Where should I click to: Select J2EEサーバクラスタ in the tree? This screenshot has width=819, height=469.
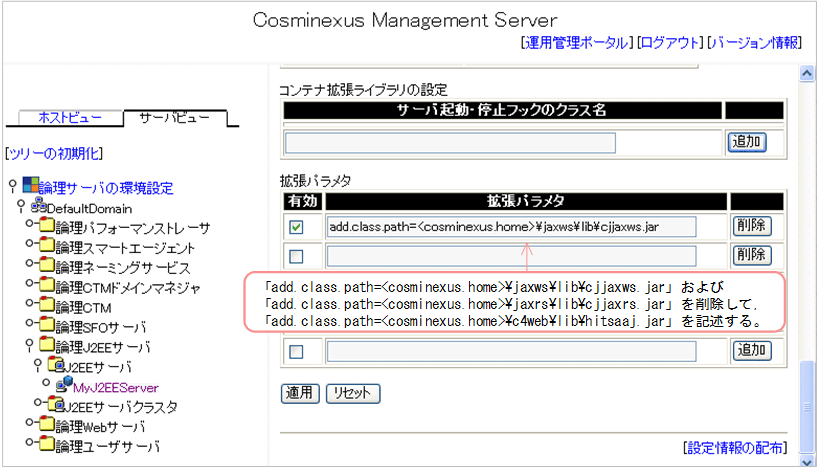pyautogui.click(x=121, y=407)
